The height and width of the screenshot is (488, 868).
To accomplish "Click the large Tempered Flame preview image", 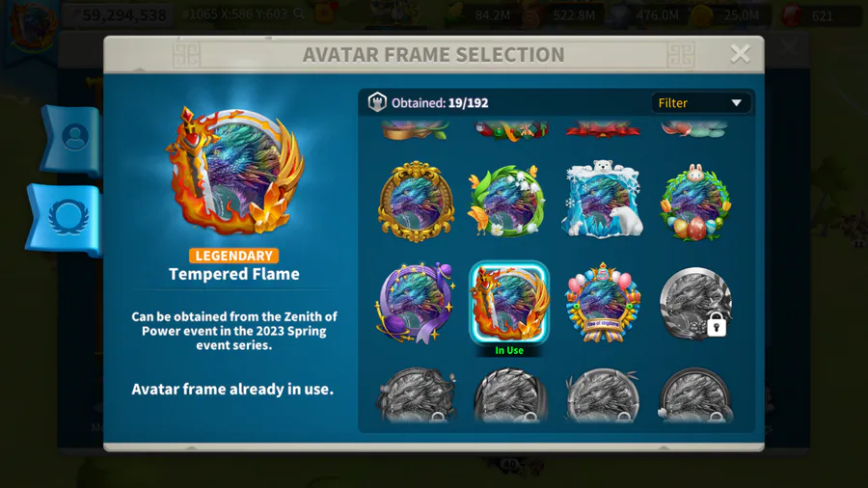I will click(234, 171).
